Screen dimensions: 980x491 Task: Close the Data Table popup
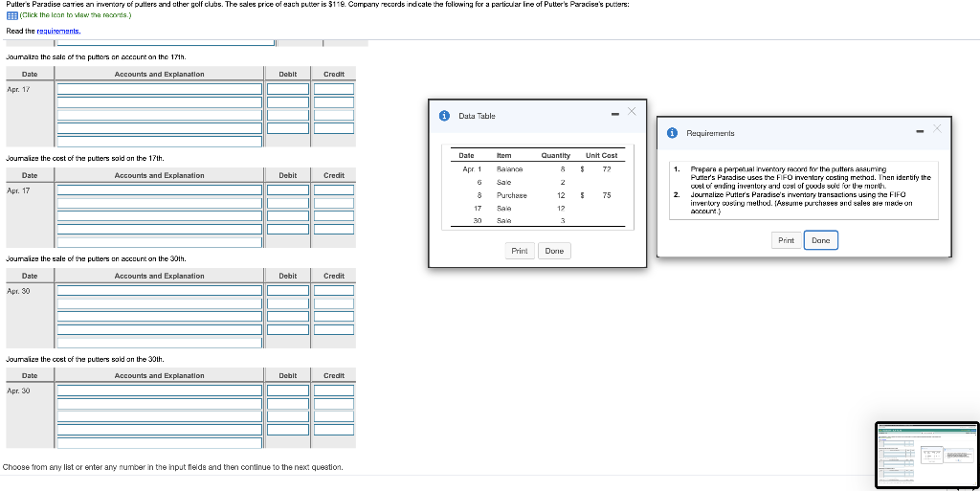click(x=632, y=112)
